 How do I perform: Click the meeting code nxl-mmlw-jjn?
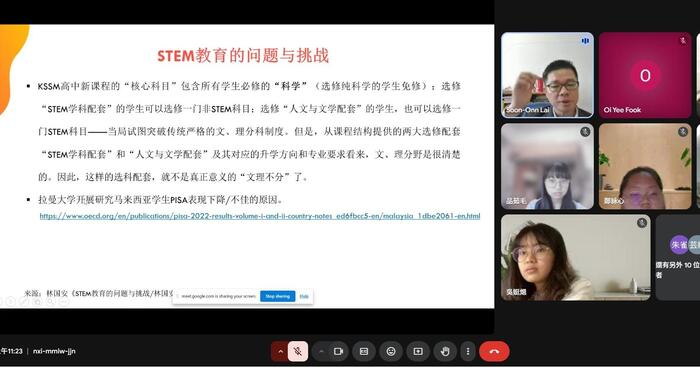click(x=54, y=351)
